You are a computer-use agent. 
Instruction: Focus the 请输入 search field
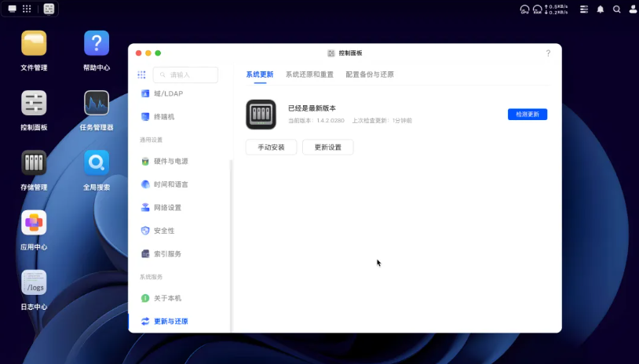(x=185, y=75)
